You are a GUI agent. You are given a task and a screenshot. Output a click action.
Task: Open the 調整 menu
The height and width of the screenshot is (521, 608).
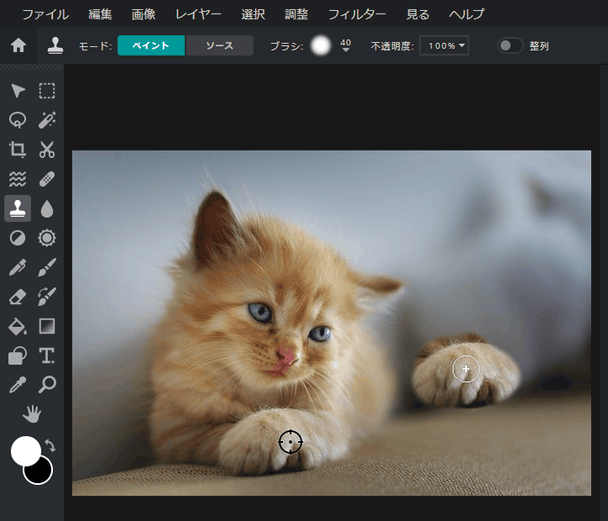[x=296, y=15]
